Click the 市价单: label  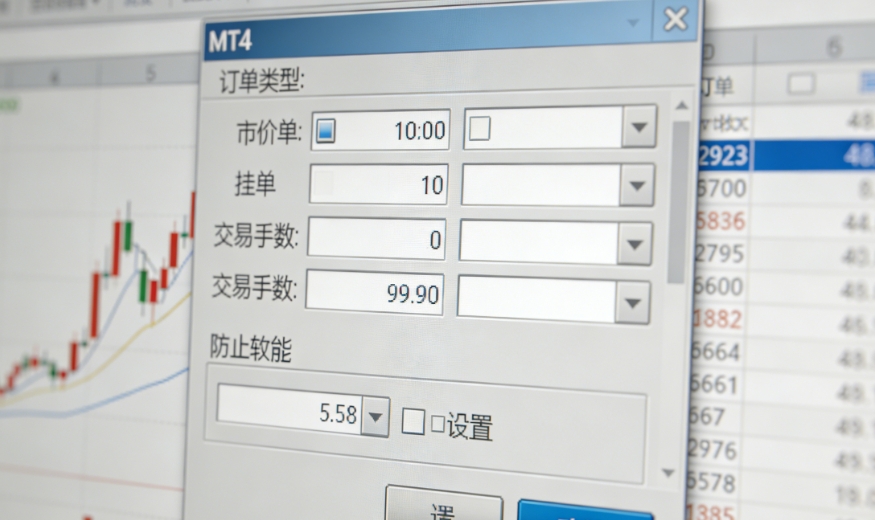click(269, 133)
